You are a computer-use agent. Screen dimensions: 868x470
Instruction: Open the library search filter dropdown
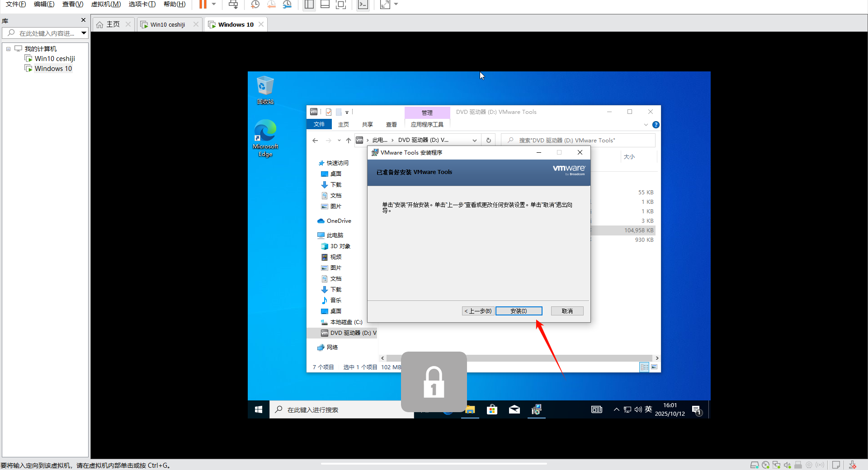[x=84, y=33]
